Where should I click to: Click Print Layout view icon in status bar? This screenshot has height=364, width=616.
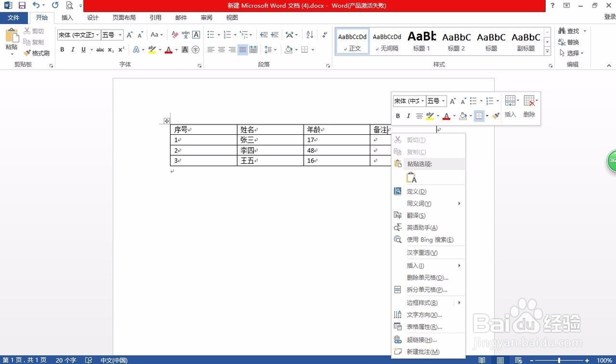coord(500,360)
